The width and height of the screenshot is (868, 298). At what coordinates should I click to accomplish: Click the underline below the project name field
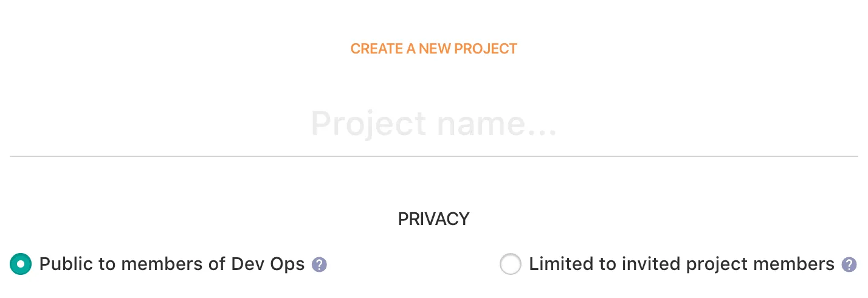(x=433, y=156)
